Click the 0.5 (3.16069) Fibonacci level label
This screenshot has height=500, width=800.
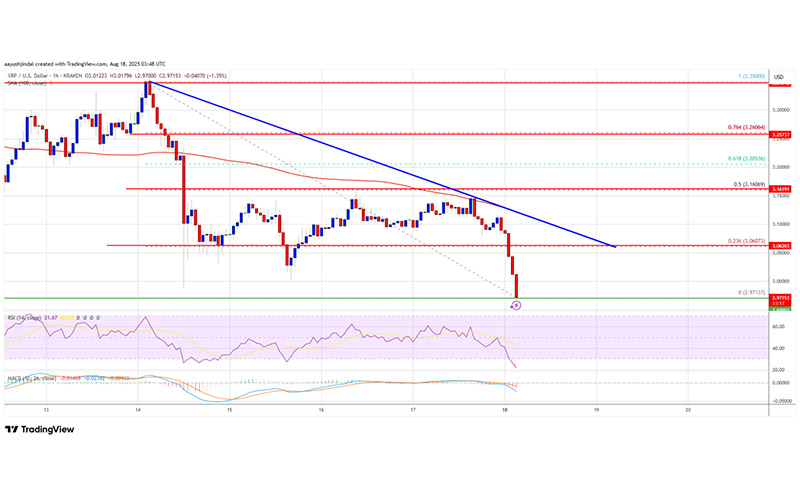point(749,184)
